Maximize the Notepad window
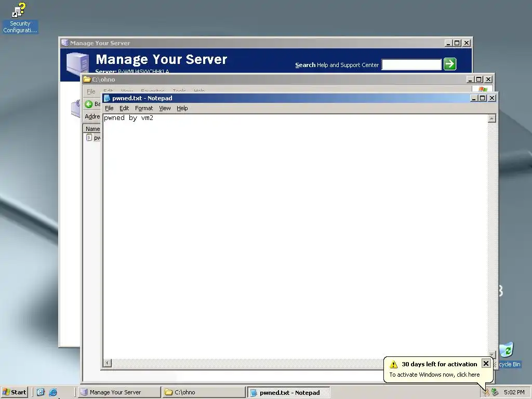The width and height of the screenshot is (532, 399). (483, 98)
